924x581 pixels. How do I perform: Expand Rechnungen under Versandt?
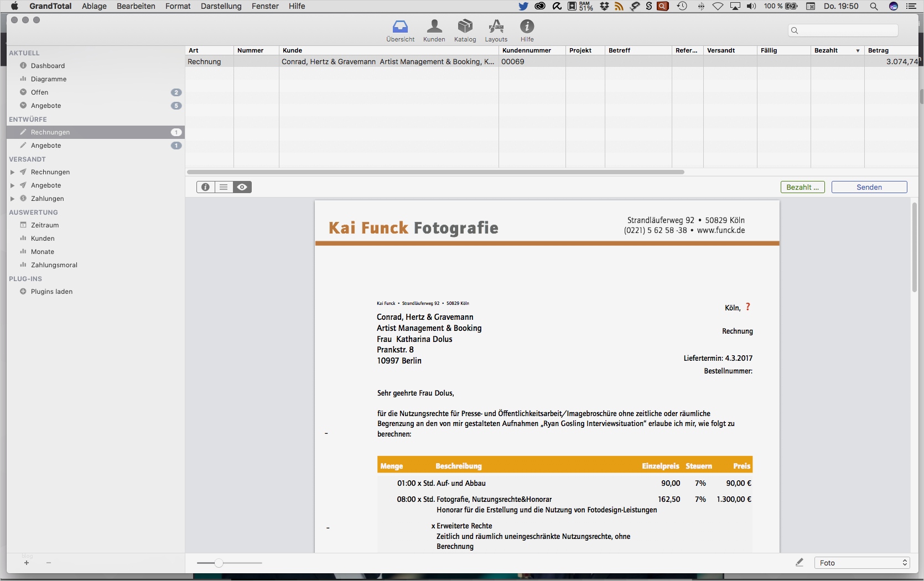pyautogui.click(x=12, y=172)
